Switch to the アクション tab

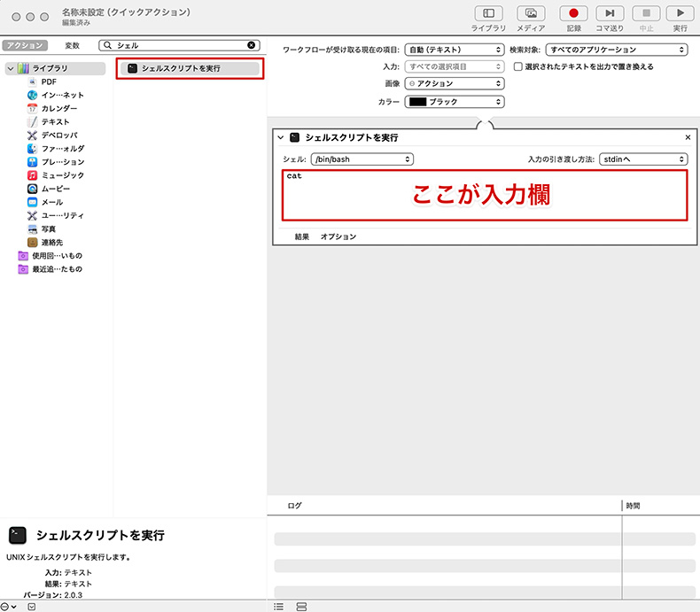(25, 45)
